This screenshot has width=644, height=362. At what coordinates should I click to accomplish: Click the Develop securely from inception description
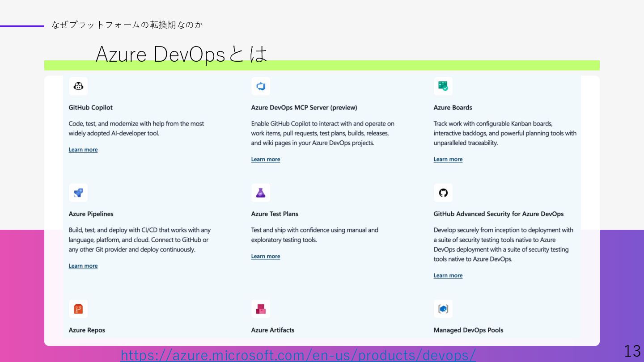tap(504, 245)
